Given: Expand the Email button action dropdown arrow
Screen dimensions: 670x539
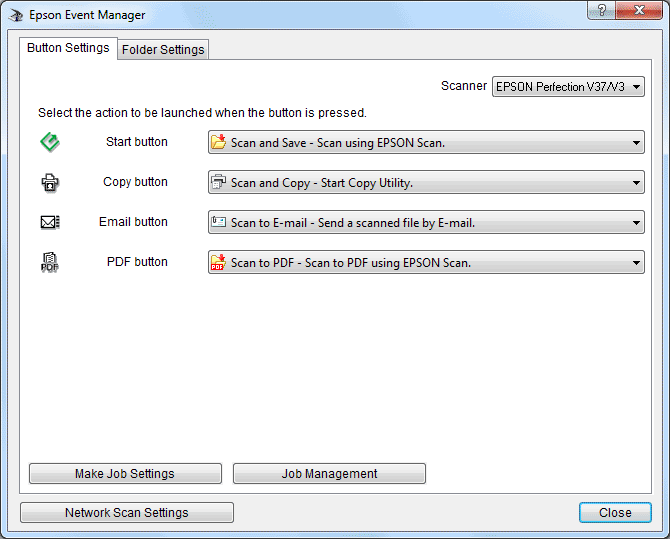Looking at the screenshot, I should (636, 223).
